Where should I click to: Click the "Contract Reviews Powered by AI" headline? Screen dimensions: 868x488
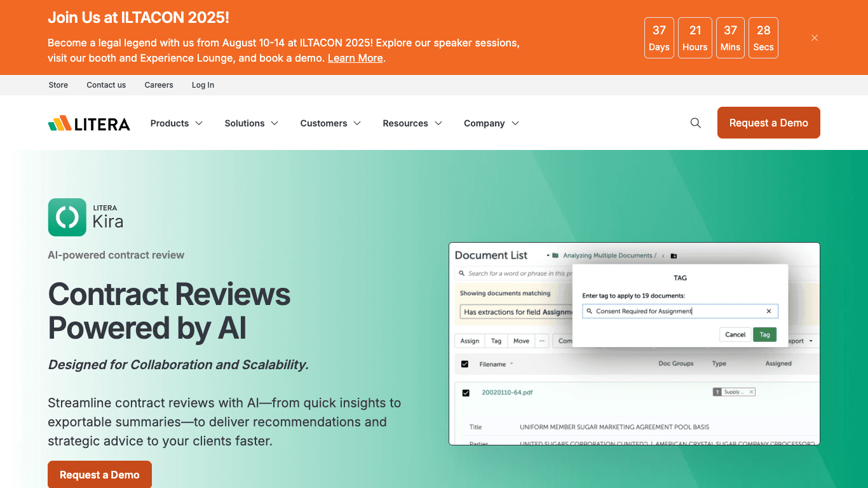tap(170, 311)
